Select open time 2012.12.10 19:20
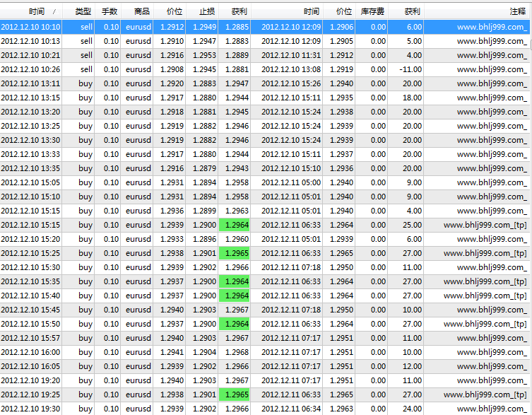This screenshot has height=415, width=532. click(30, 380)
